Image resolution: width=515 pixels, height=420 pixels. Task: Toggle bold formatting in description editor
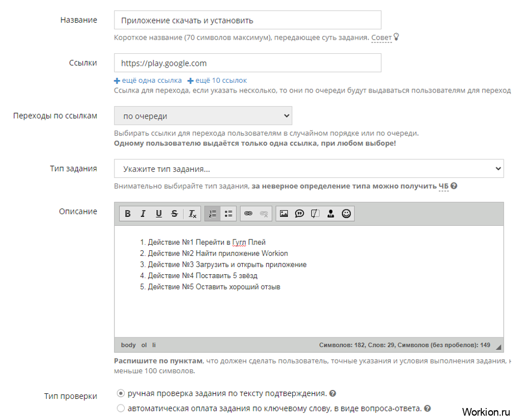coord(127,214)
